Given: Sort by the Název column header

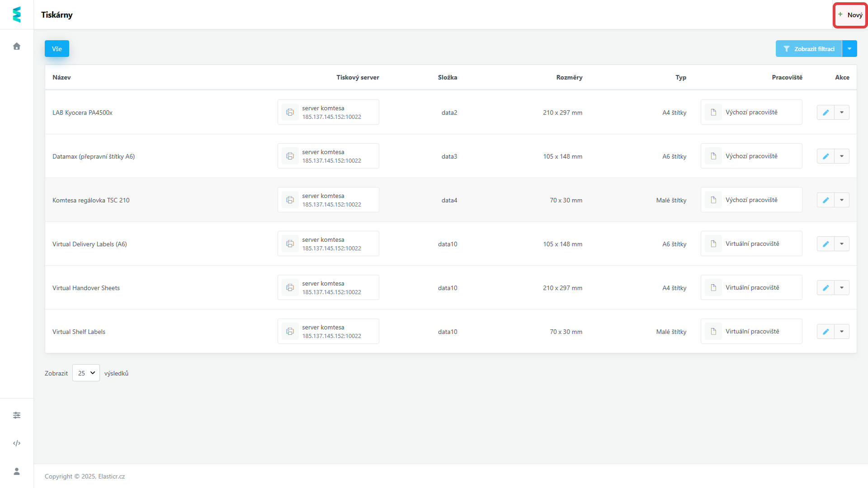Looking at the screenshot, I should tap(61, 77).
